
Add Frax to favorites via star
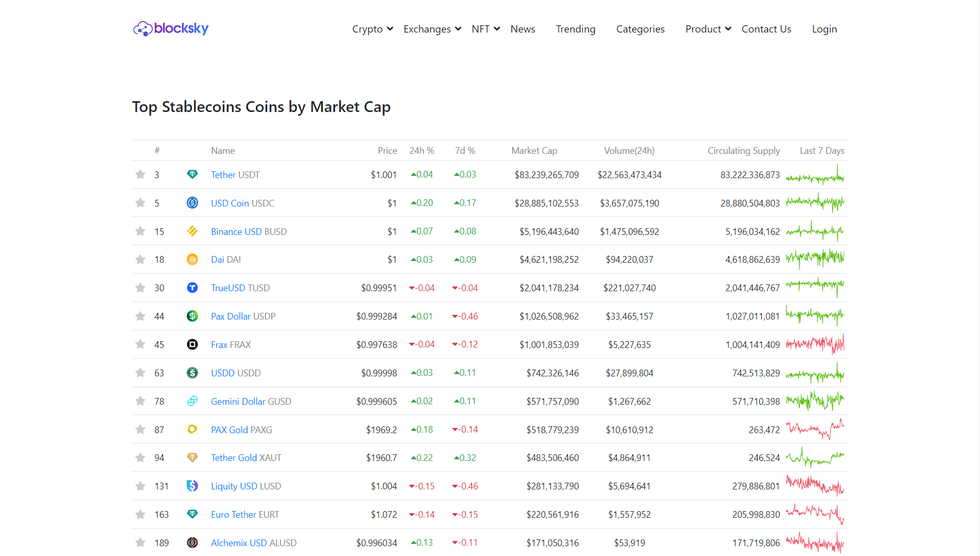140,344
